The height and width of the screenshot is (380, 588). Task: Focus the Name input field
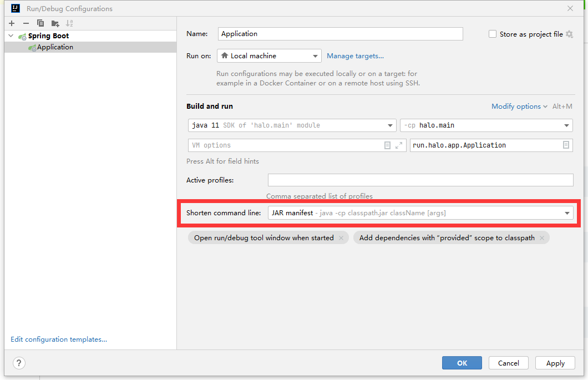[x=340, y=34]
